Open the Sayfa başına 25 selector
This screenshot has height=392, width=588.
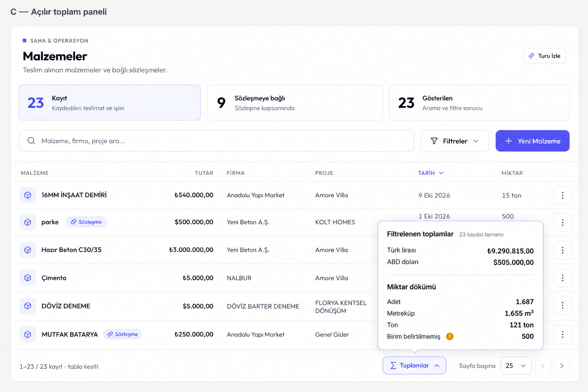point(516,366)
